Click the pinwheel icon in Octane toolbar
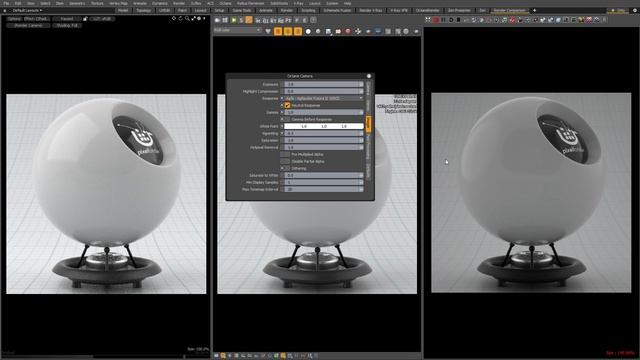640x360 pixels. tap(358, 31)
